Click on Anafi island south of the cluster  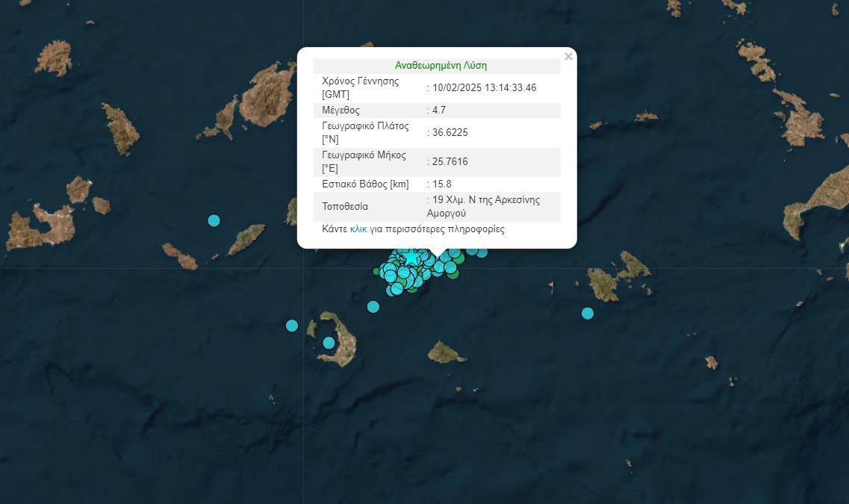pyautogui.click(x=446, y=352)
